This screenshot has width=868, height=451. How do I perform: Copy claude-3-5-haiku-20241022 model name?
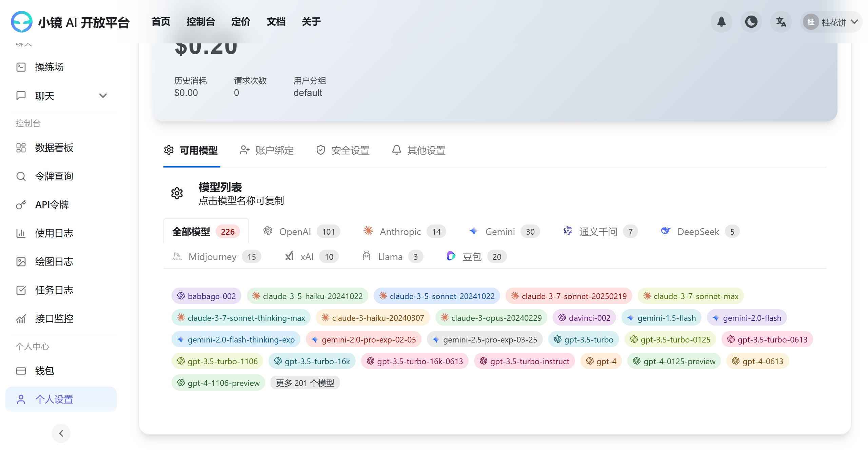(x=308, y=296)
